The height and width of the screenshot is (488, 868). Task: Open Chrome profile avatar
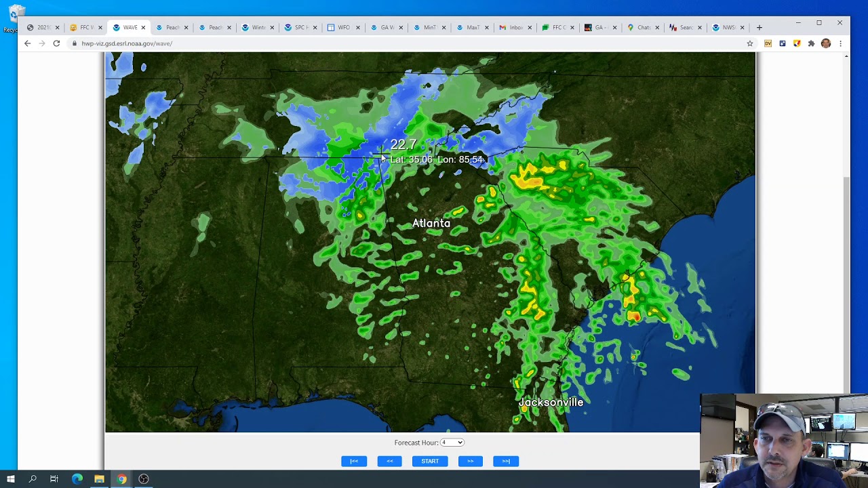tap(825, 43)
